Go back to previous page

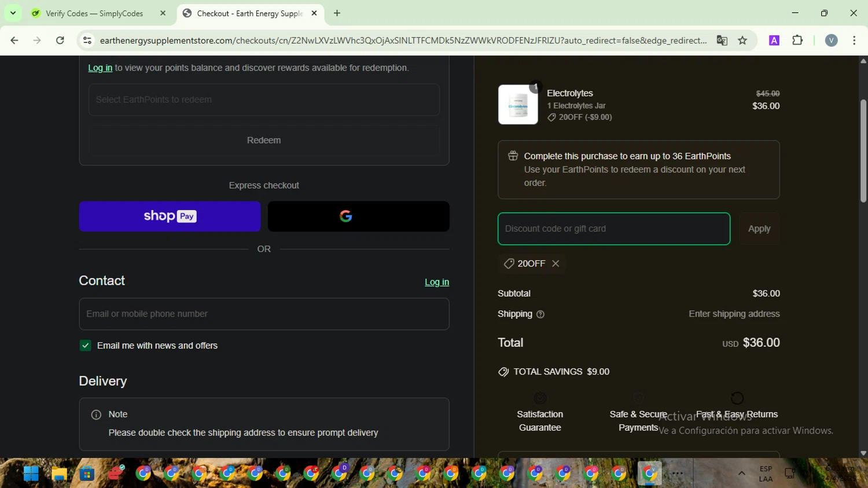click(14, 41)
